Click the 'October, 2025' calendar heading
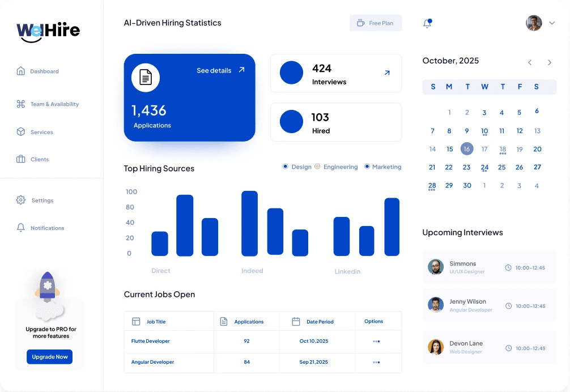 tap(450, 61)
